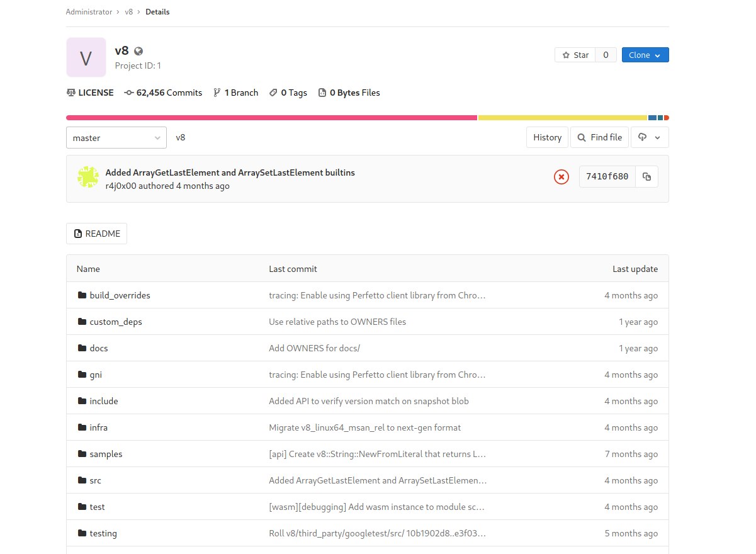This screenshot has height=554, width=756.
Task: Open 'Migrate v8_linux64_msan_rel' commit
Action: [x=365, y=427]
